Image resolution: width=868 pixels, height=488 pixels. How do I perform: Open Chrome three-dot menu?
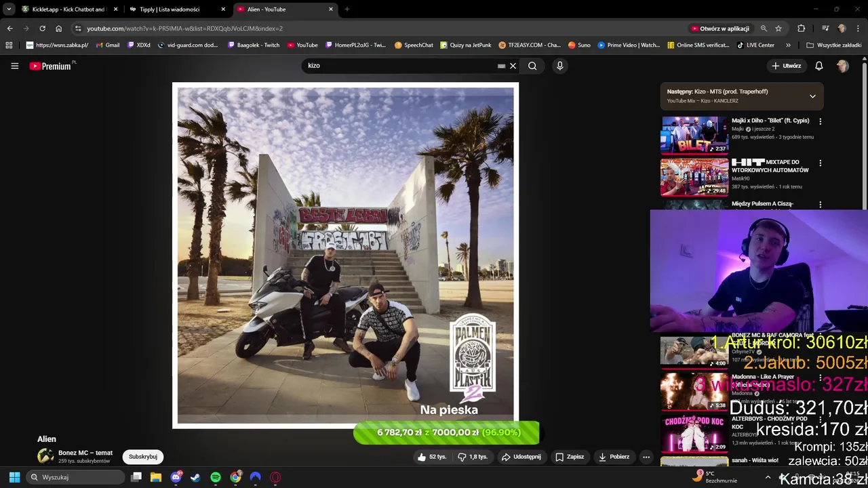pos(858,28)
